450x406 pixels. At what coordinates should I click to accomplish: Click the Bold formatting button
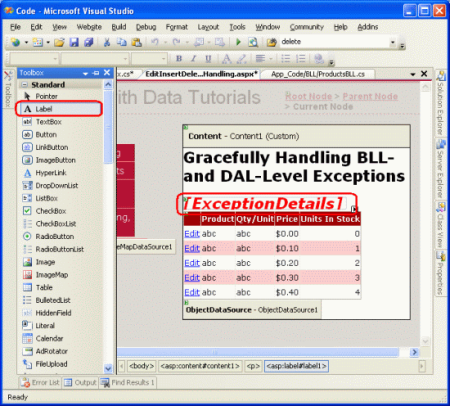[x=179, y=59]
